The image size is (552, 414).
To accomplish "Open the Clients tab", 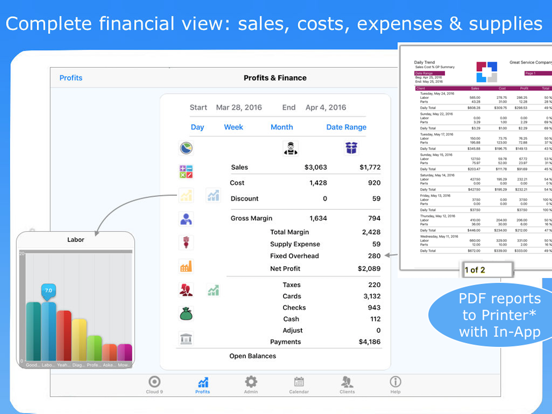I will pyautogui.click(x=347, y=384).
